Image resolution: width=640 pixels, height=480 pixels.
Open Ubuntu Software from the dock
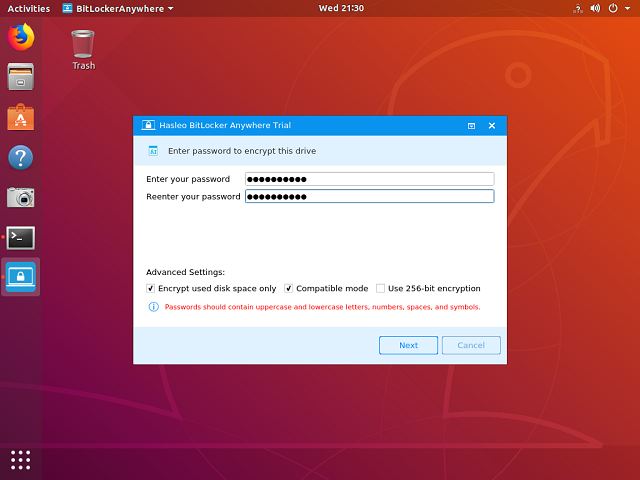[x=21, y=117]
